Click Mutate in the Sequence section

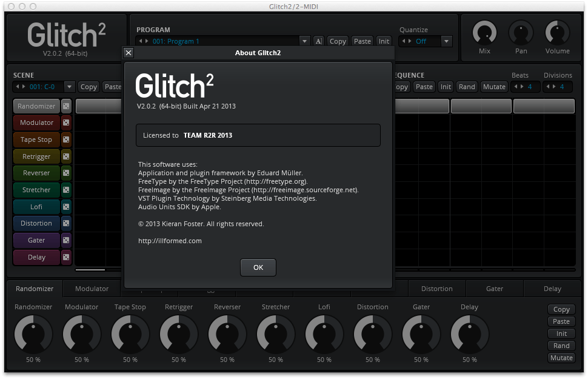(x=494, y=87)
